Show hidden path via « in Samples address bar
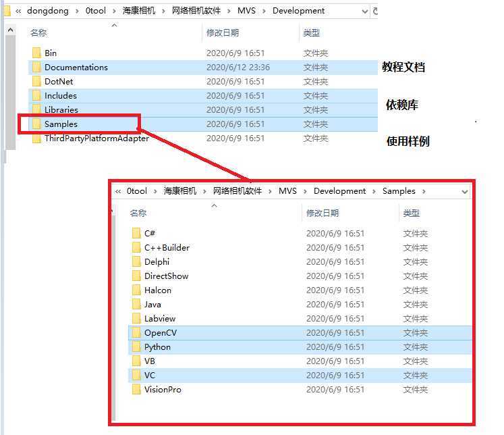 (118, 191)
